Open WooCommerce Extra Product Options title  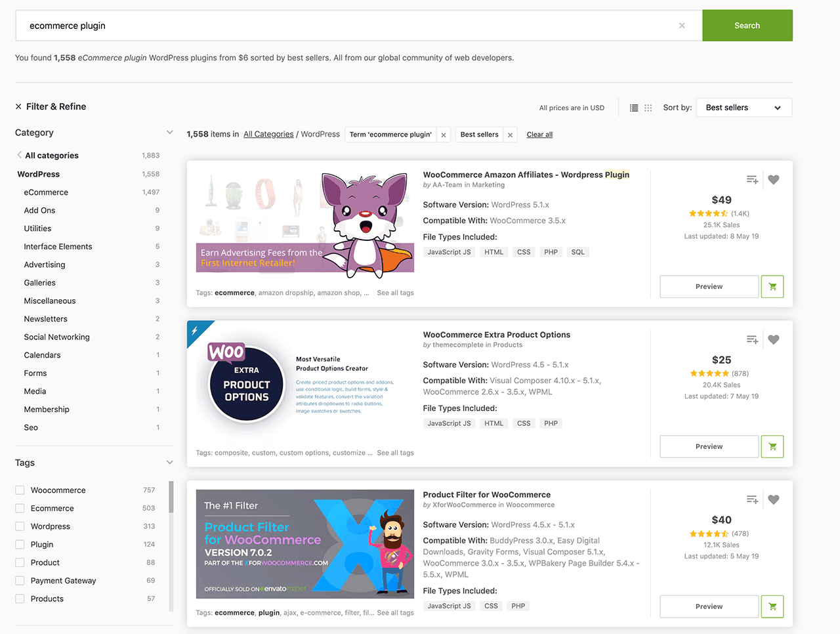coord(497,335)
